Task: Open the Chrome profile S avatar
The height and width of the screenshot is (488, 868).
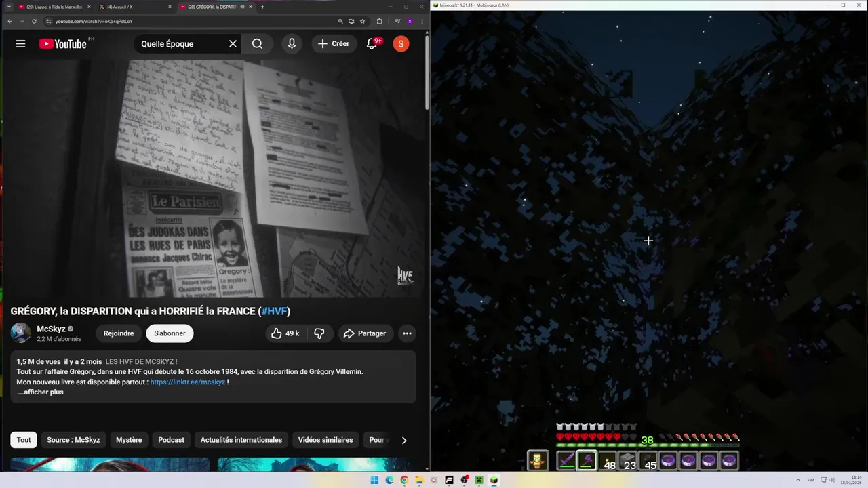Action: 410,21
